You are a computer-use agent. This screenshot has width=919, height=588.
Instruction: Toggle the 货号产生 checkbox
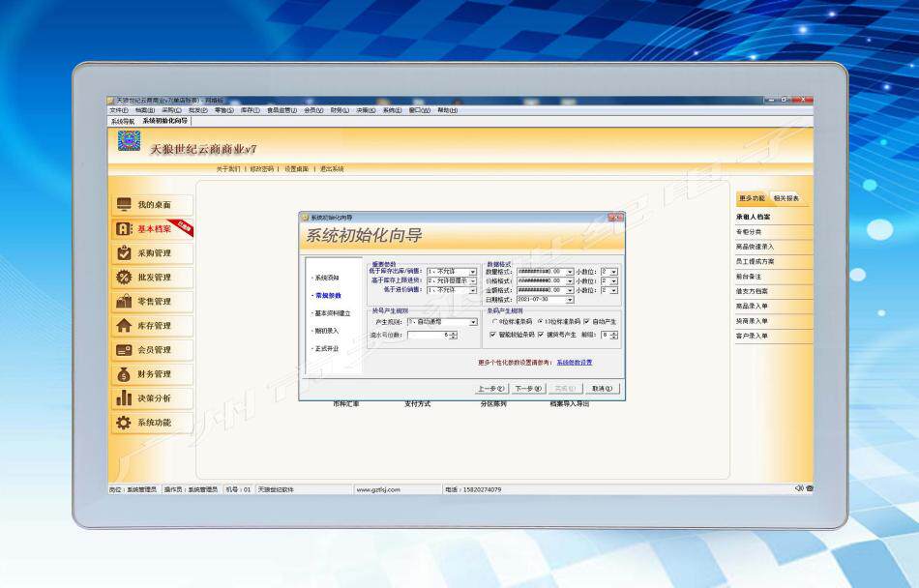pos(541,335)
